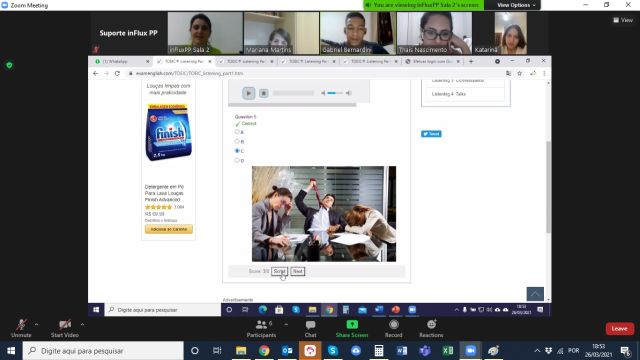640x360 pixels.
Task: Unmute the Zoom microphone
Action: click(x=21, y=328)
